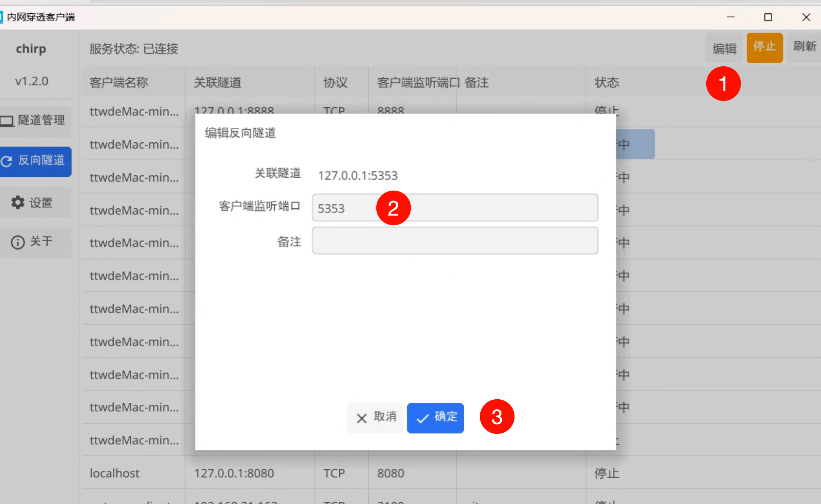
Task: Click the 刷新 button
Action: click(805, 47)
